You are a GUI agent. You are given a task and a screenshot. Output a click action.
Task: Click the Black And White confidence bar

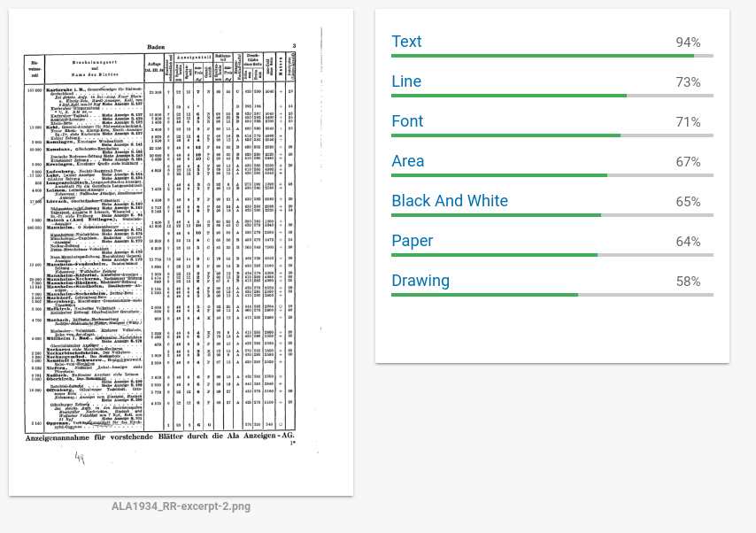pos(552,215)
